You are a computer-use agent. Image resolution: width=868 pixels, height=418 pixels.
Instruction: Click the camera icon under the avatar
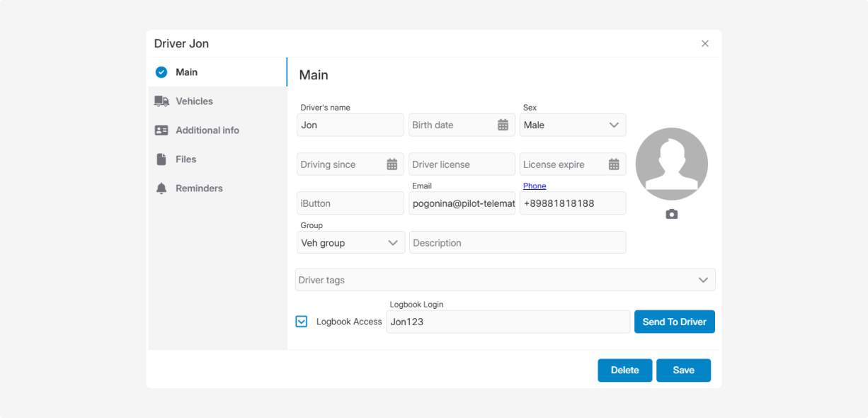click(x=671, y=214)
